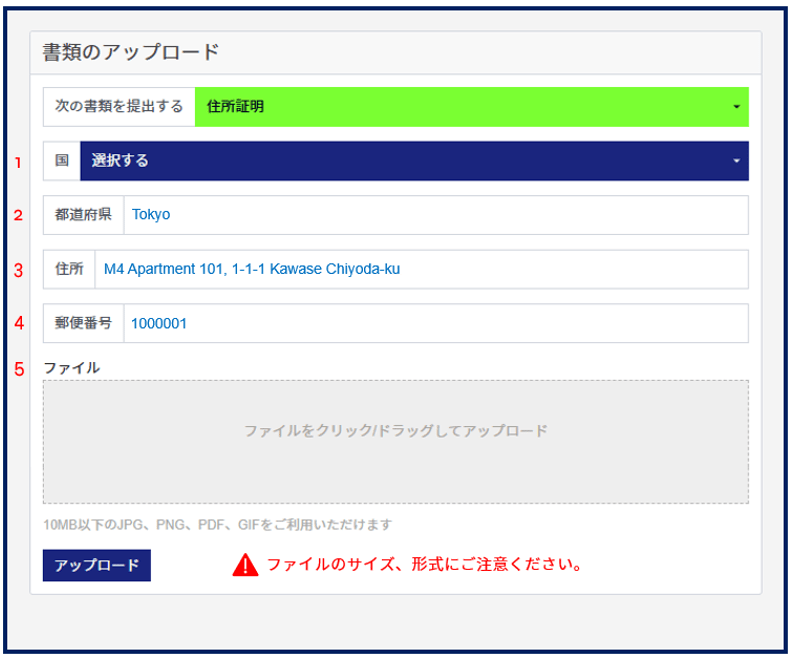Click the 郵便番号 label
The height and width of the screenshot is (657, 790).
[84, 323]
